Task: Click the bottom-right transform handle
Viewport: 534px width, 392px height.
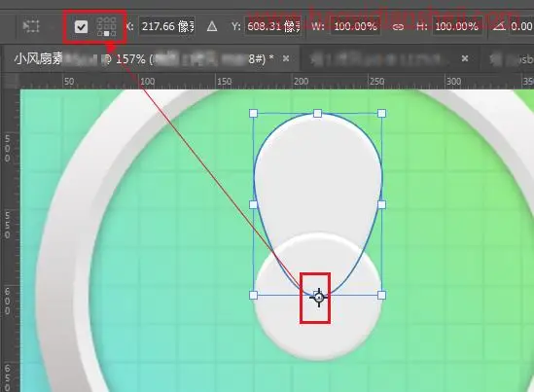Action: pyautogui.click(x=381, y=295)
